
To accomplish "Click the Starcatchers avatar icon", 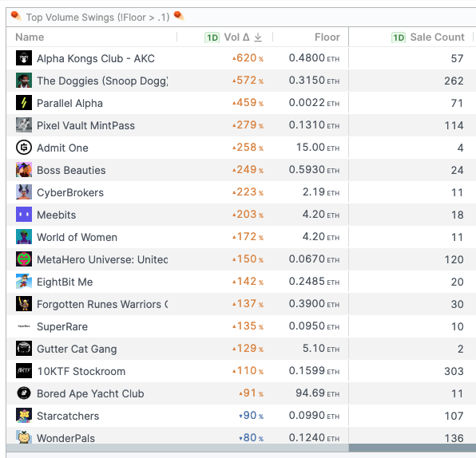I will pos(24,416).
